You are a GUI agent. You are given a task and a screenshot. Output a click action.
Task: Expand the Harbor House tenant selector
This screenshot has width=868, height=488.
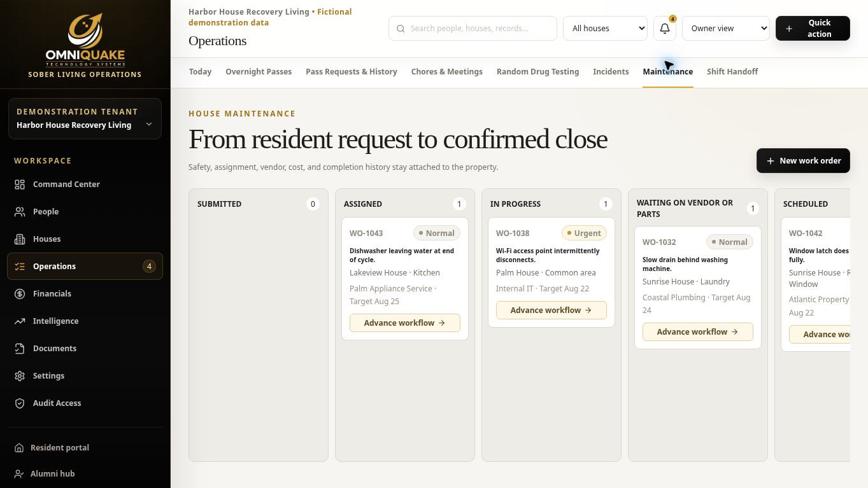tap(85, 118)
